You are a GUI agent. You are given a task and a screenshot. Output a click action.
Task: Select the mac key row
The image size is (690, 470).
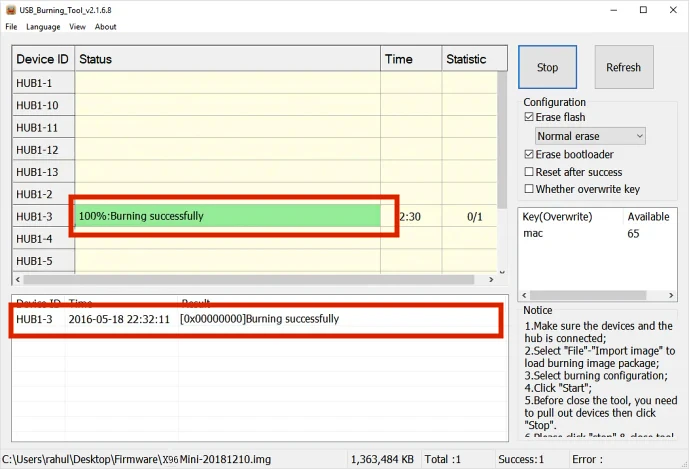coord(597,234)
